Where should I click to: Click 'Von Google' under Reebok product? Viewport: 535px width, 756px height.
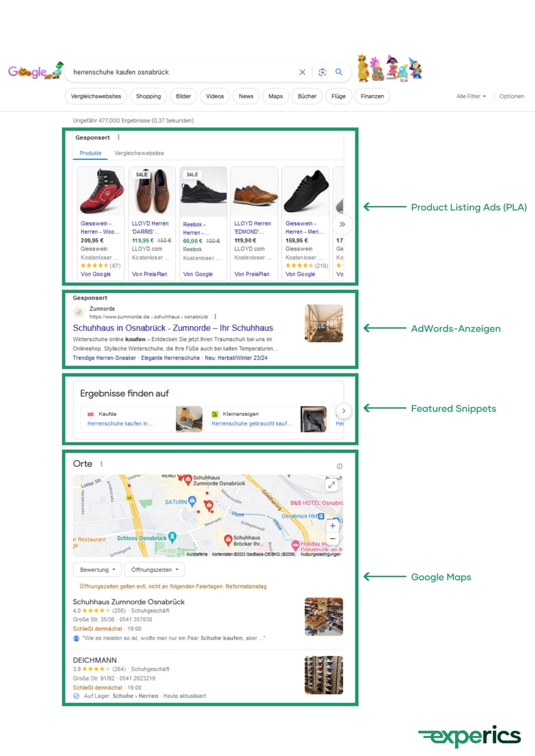coord(198,274)
